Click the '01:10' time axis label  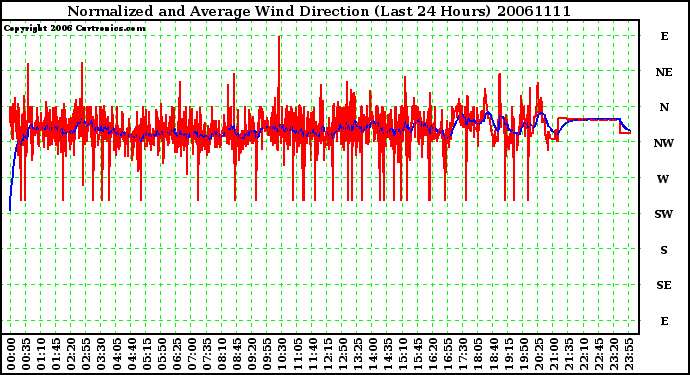coord(41,354)
